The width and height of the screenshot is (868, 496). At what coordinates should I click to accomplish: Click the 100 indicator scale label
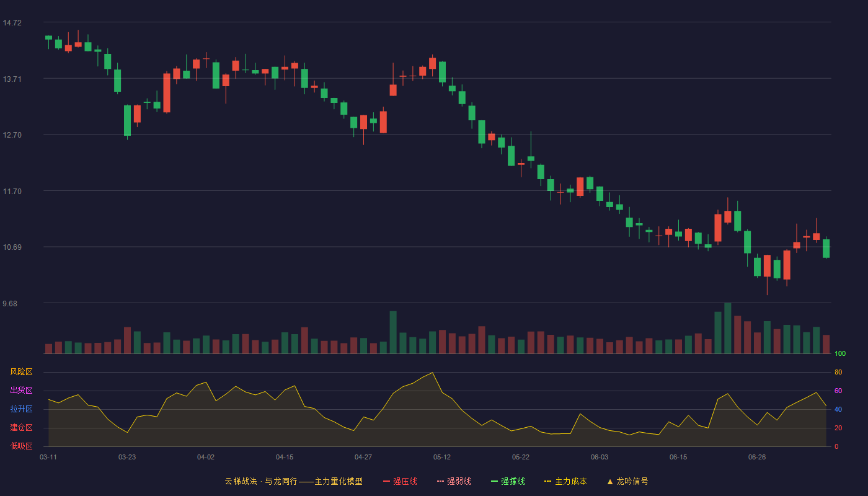tap(840, 354)
